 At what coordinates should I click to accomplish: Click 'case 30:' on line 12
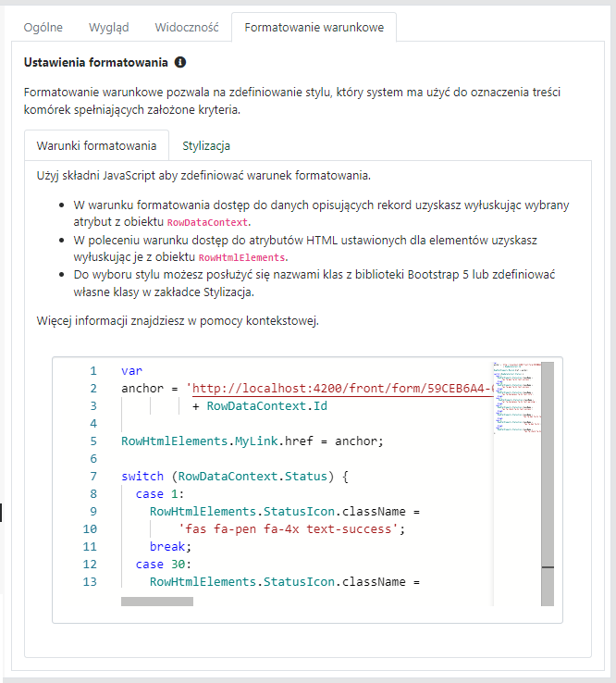164,565
